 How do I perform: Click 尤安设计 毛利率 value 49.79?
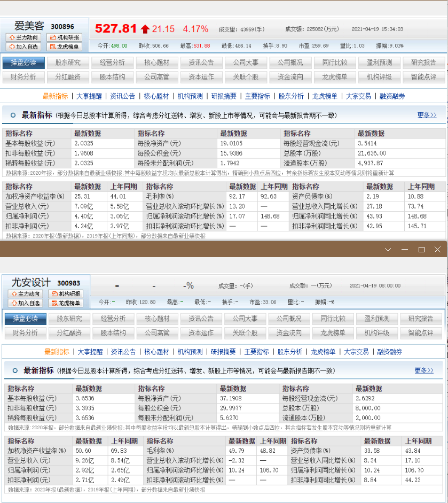pyautogui.click(x=237, y=451)
